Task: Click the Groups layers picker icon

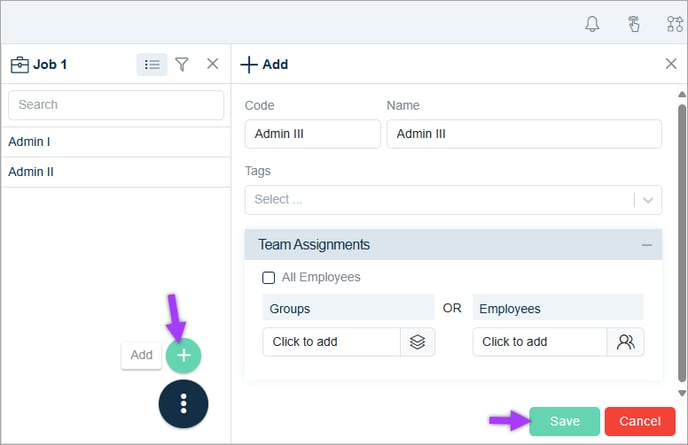Action: click(417, 341)
